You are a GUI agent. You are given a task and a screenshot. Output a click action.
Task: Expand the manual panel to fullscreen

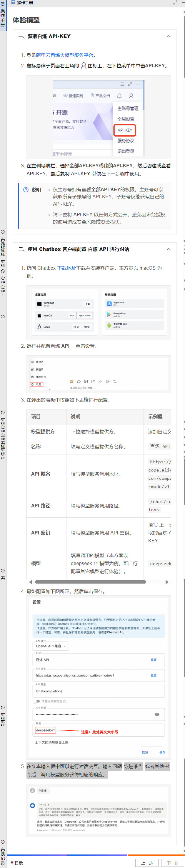click(x=175, y=2)
